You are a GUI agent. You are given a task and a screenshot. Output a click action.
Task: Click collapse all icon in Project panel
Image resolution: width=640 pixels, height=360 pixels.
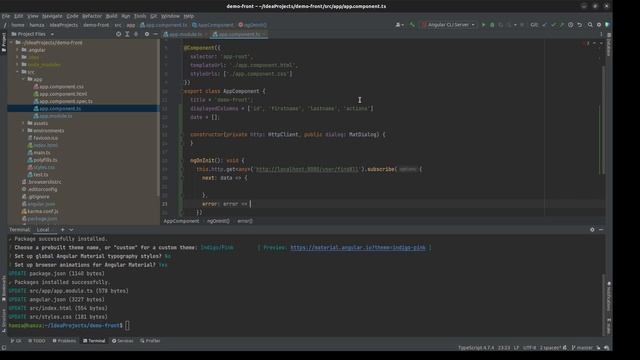click(x=136, y=34)
